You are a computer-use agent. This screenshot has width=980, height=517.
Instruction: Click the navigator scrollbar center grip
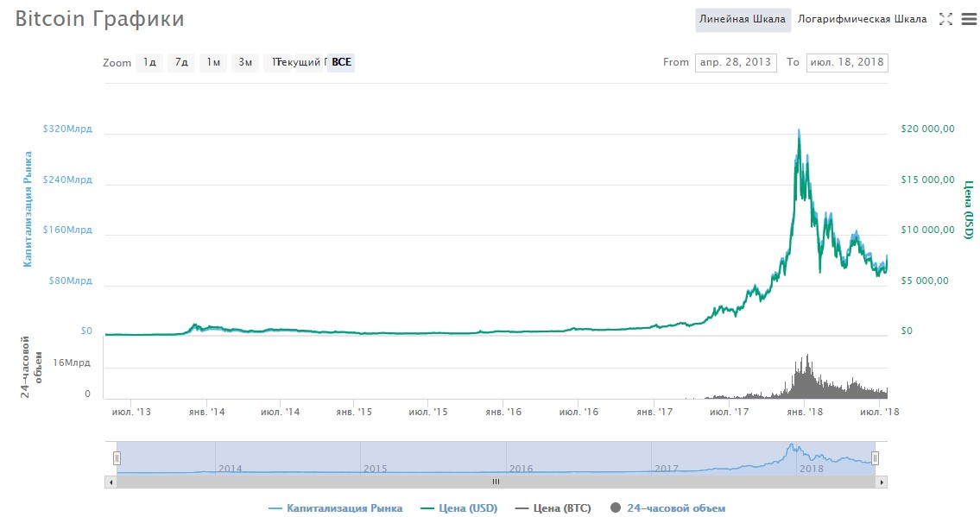point(496,482)
